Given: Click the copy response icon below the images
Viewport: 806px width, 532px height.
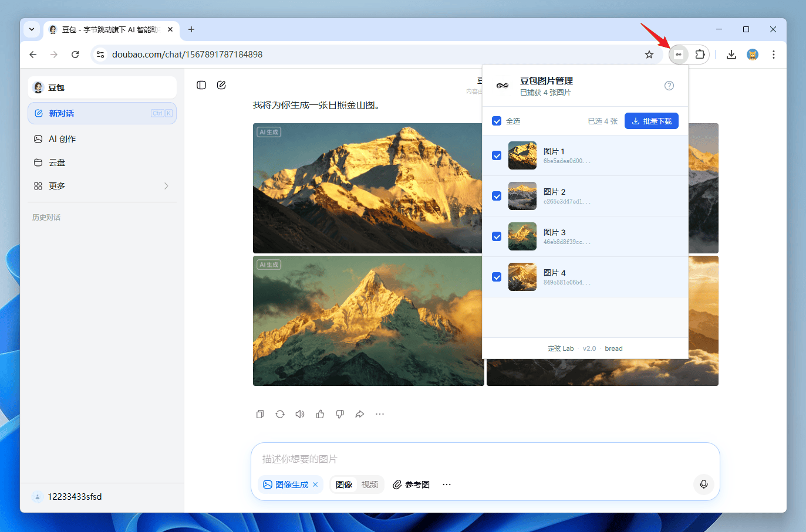Looking at the screenshot, I should coord(259,414).
